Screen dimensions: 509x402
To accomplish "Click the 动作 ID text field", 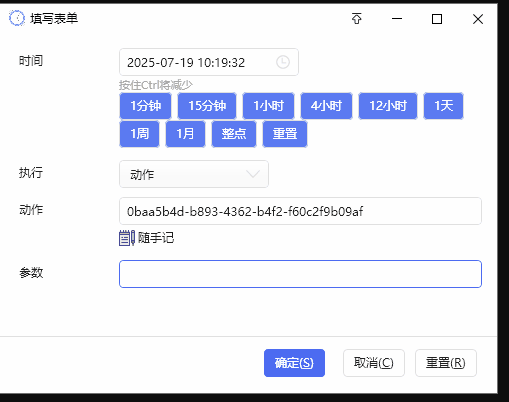I will pos(300,211).
